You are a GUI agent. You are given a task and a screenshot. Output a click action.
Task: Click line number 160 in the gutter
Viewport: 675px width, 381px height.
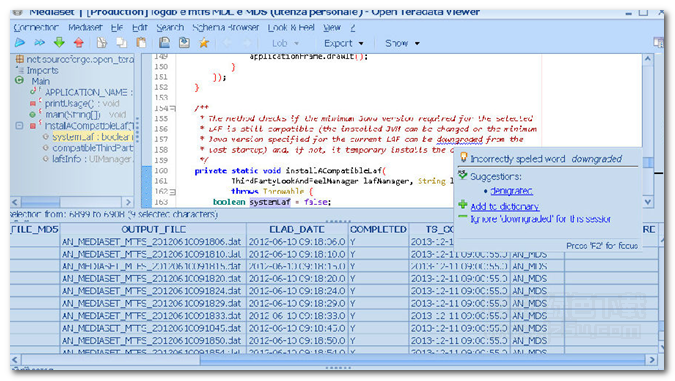coord(161,170)
